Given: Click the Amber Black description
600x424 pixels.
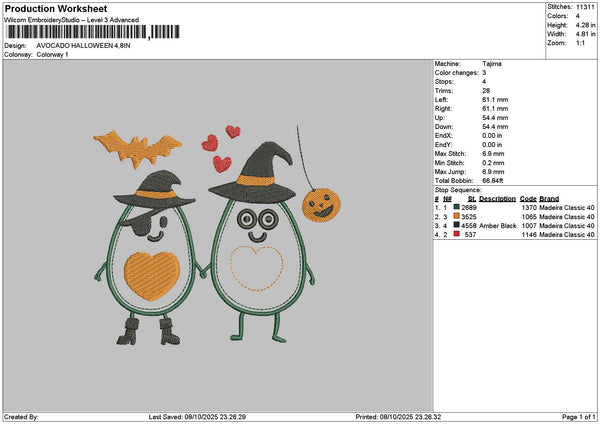Looking at the screenshot, I should tap(497, 226).
